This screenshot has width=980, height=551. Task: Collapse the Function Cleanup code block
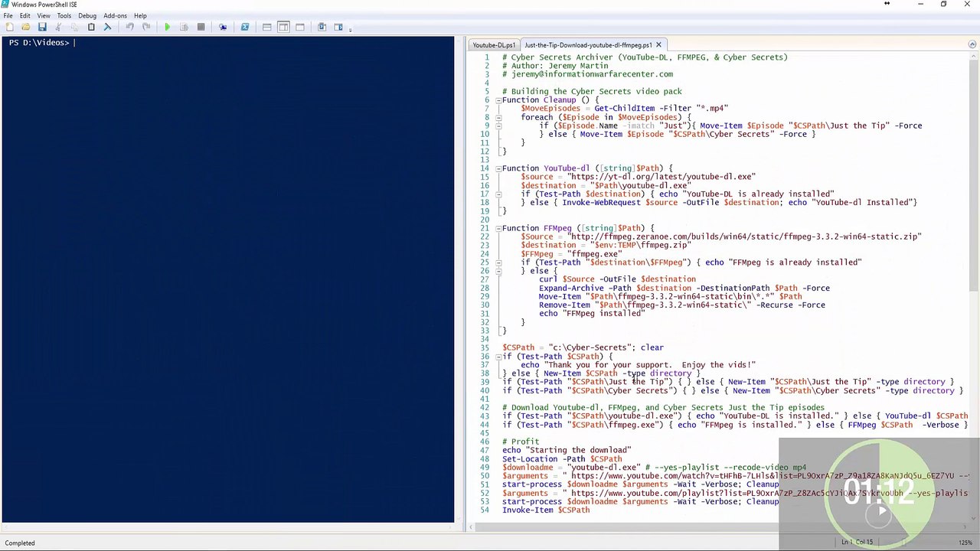[498, 100]
